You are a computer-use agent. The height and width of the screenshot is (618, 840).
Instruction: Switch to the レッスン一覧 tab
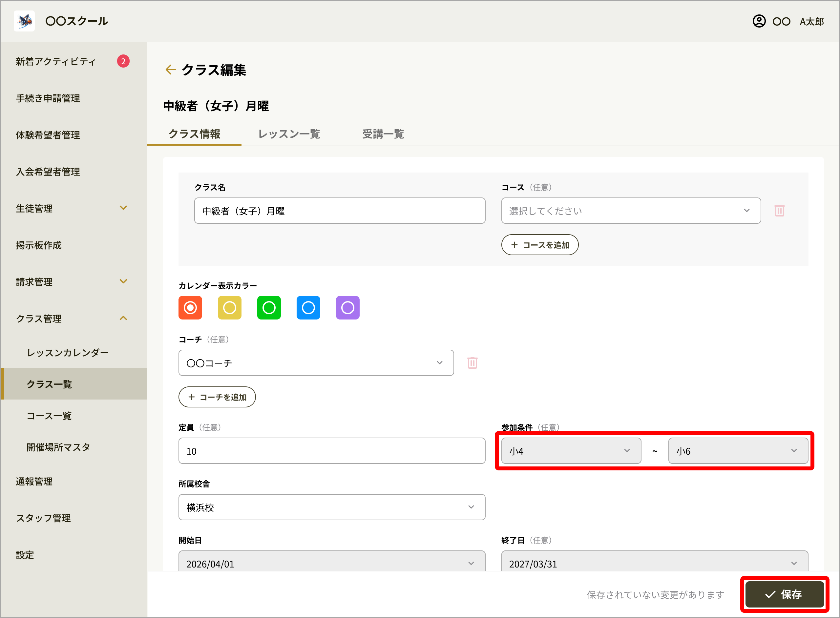coord(289,134)
